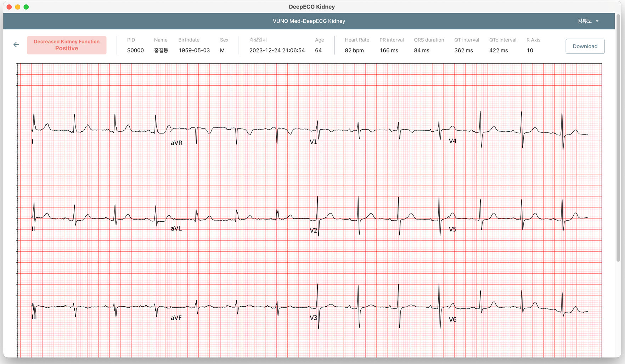Viewport: 625px width, 364px height.
Task: Click the aVL lead label
Action: [x=176, y=229]
